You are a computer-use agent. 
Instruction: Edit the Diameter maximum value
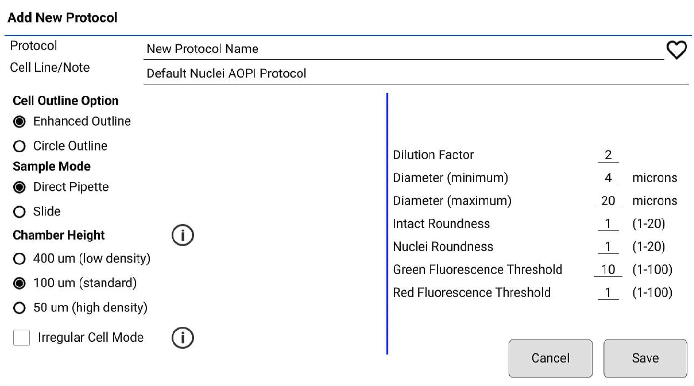[x=608, y=201]
